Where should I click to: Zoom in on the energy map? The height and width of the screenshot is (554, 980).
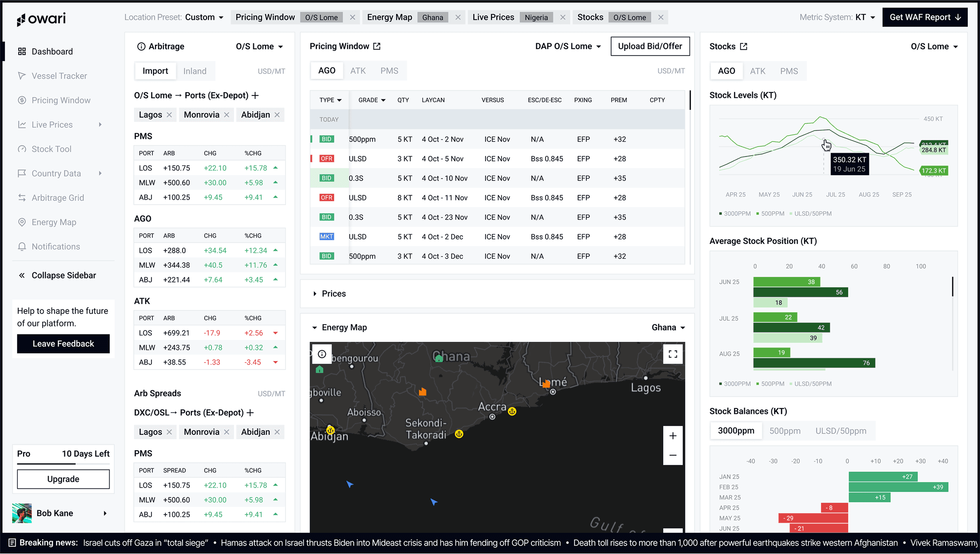673,436
